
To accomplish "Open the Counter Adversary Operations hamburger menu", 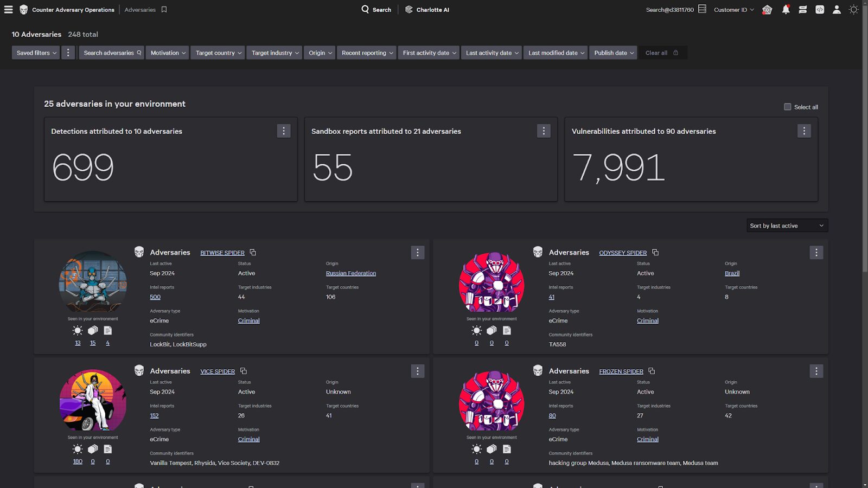I will (x=8, y=9).
